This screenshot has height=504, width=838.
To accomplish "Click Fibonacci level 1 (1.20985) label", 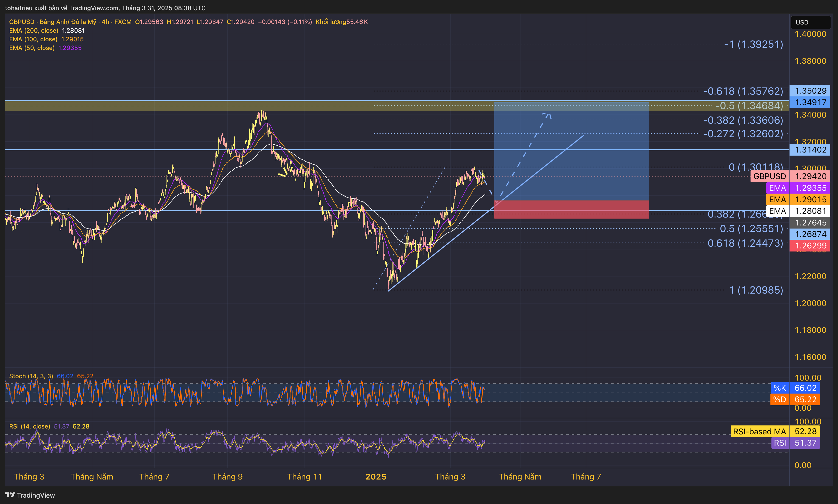I will point(756,290).
